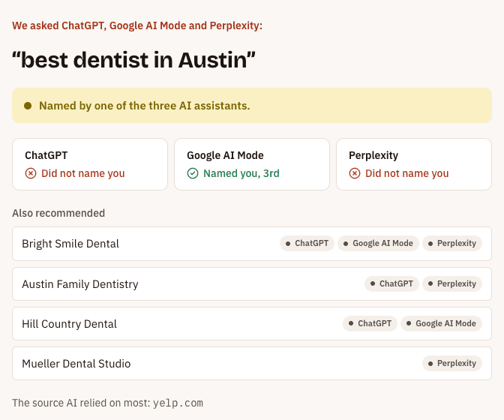
Task: Open the Google AI Mode result card
Action: point(252,164)
